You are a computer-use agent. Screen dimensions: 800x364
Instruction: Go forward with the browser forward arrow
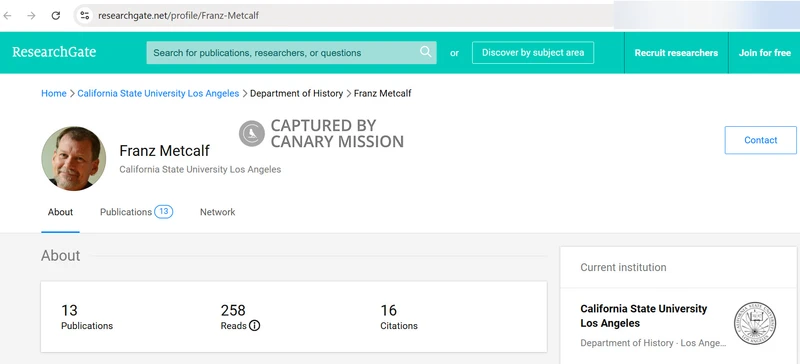32,16
